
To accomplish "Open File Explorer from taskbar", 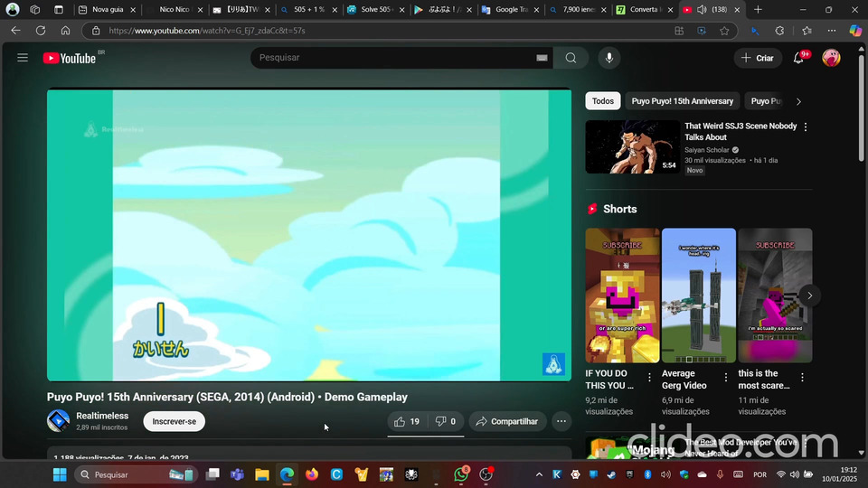I will click(262, 474).
